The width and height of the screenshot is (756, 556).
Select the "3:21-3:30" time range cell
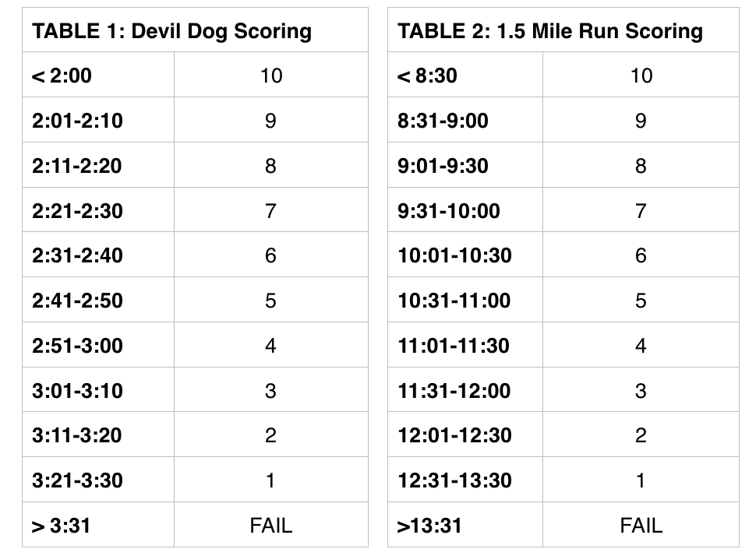tap(77, 480)
